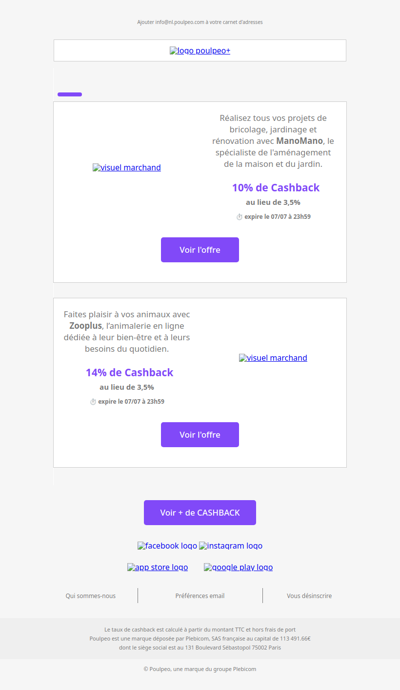Click the ManoMano bold brand name
Screen dimensions: 400x690
(x=299, y=141)
